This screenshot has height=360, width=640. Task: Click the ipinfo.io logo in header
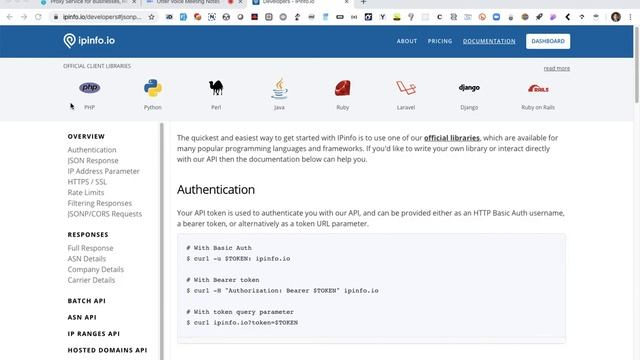[89, 40]
